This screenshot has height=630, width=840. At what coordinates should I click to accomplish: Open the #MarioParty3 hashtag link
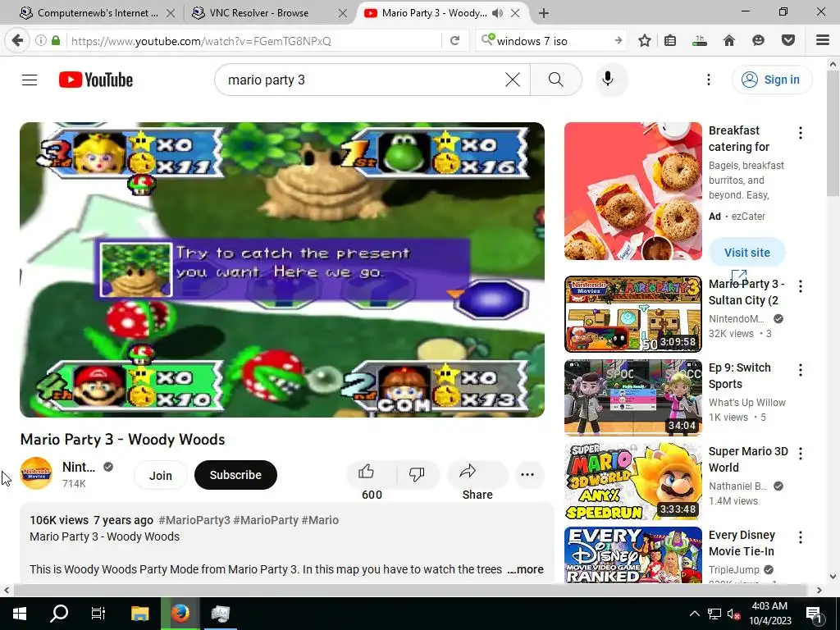194,520
